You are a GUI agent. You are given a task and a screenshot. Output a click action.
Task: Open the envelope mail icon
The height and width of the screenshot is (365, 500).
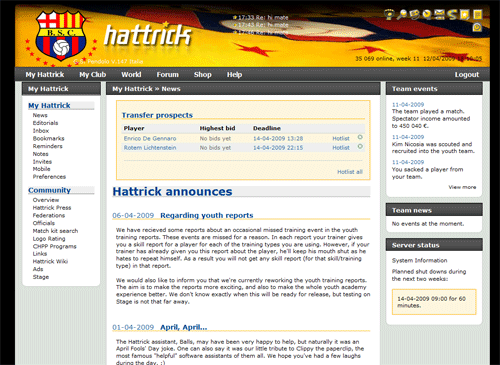pos(439,14)
